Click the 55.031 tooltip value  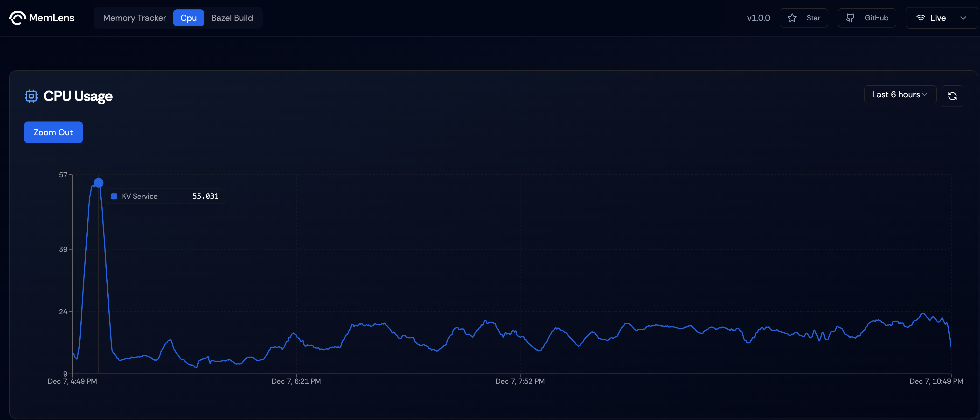point(205,197)
